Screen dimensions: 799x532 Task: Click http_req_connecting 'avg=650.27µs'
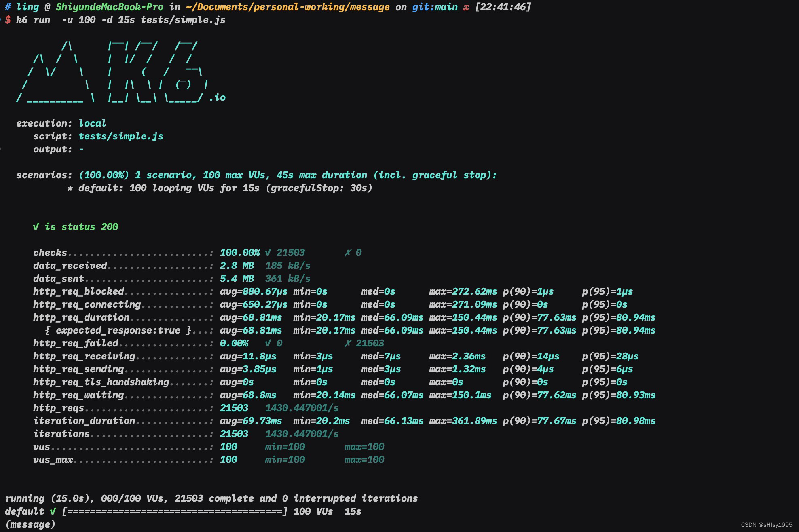pos(254,304)
